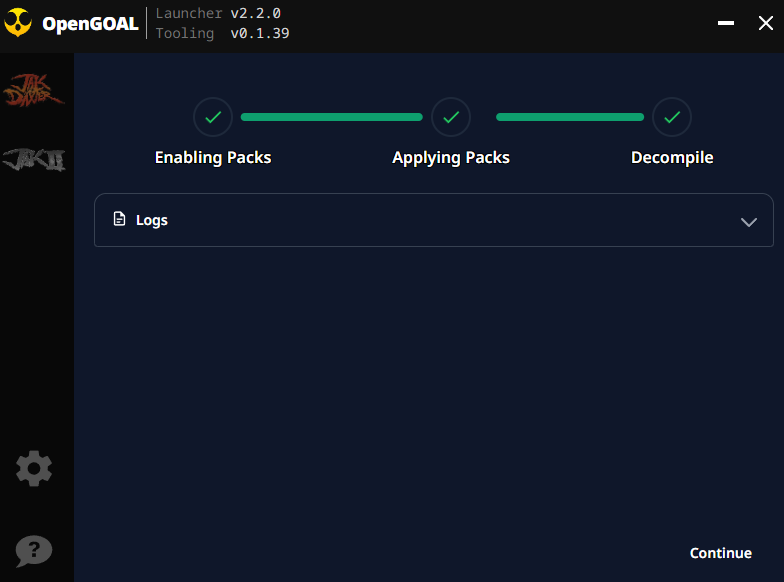
Task: Open the Jak and Daxter game icon
Action: tap(33, 92)
